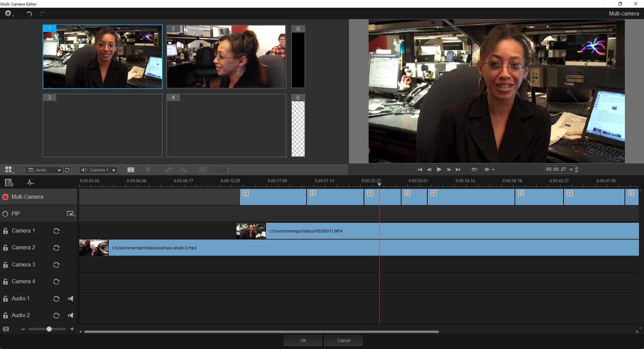This screenshot has height=349, width=644.
Task: Switch to camera 2 preview thumbnail
Action: [226, 57]
